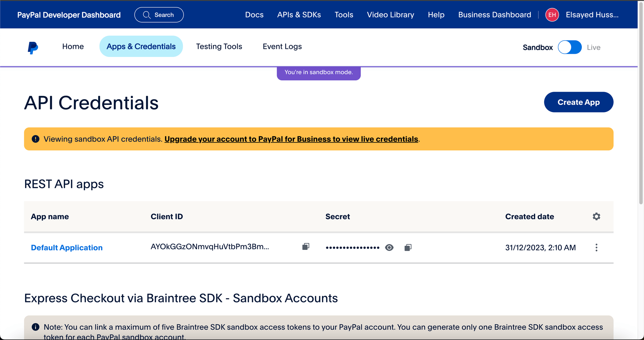This screenshot has height=340, width=644.
Task: Open the Elsayed Huss... account menu
Action: tap(592, 15)
